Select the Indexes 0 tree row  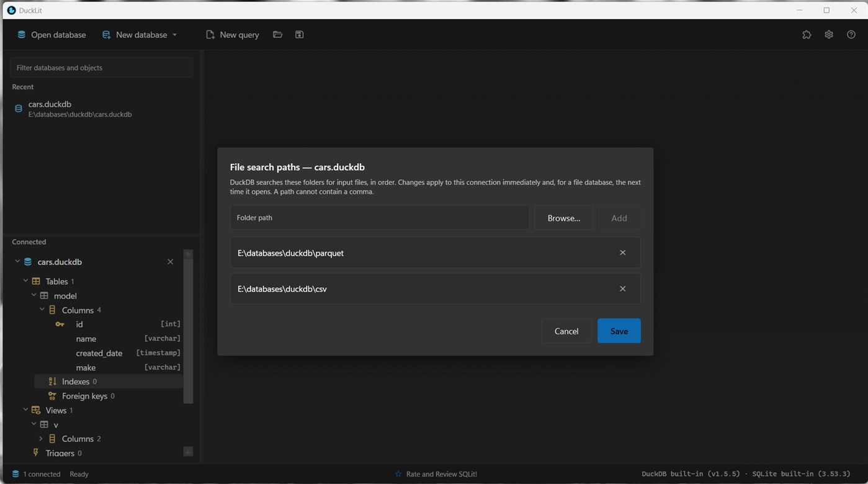(x=109, y=382)
